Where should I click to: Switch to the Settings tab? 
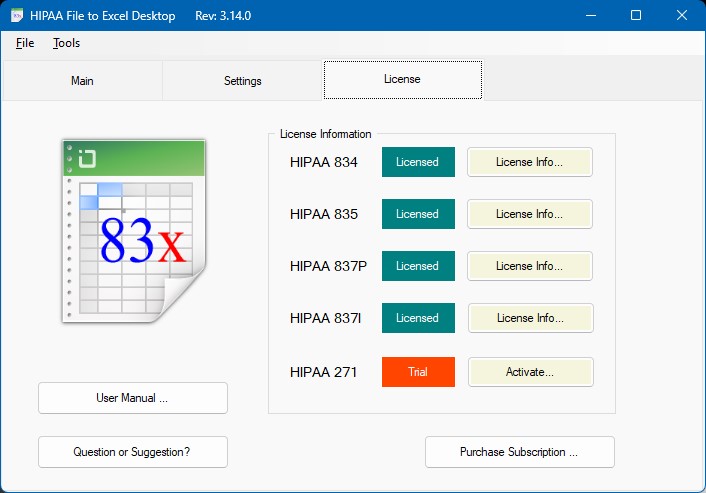(x=242, y=81)
